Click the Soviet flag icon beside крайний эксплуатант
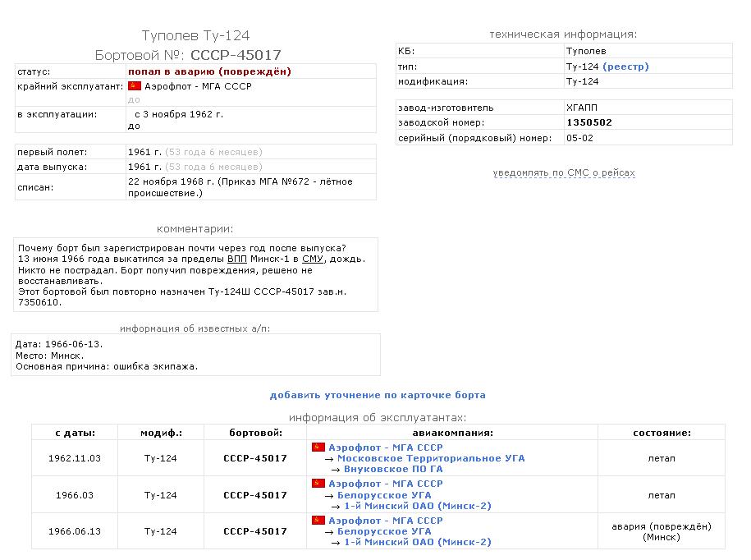Viewport: 751px width, 560px height. (135, 86)
